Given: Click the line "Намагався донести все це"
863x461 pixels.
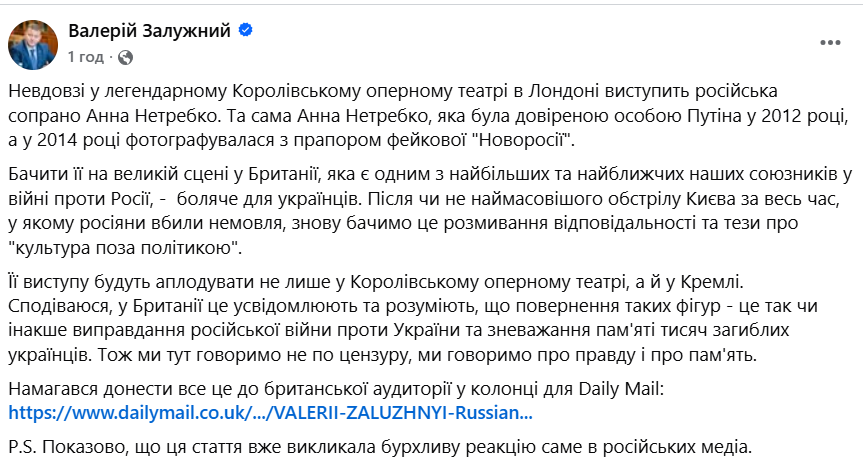Looking at the screenshot, I should click(x=300, y=388).
